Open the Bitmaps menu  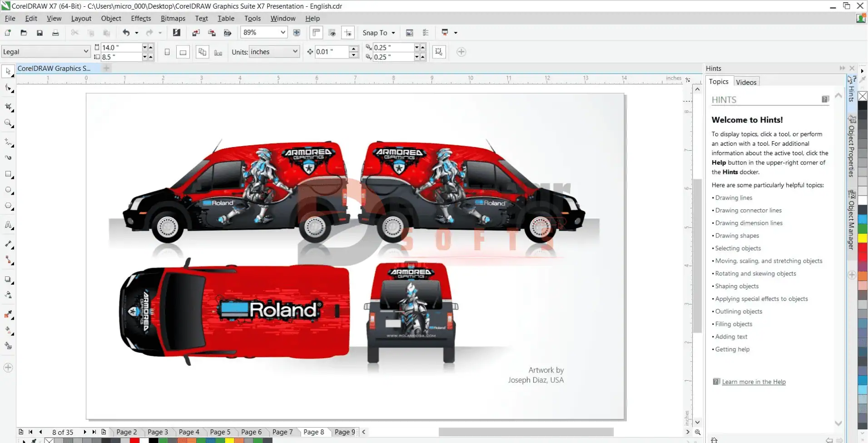173,19
